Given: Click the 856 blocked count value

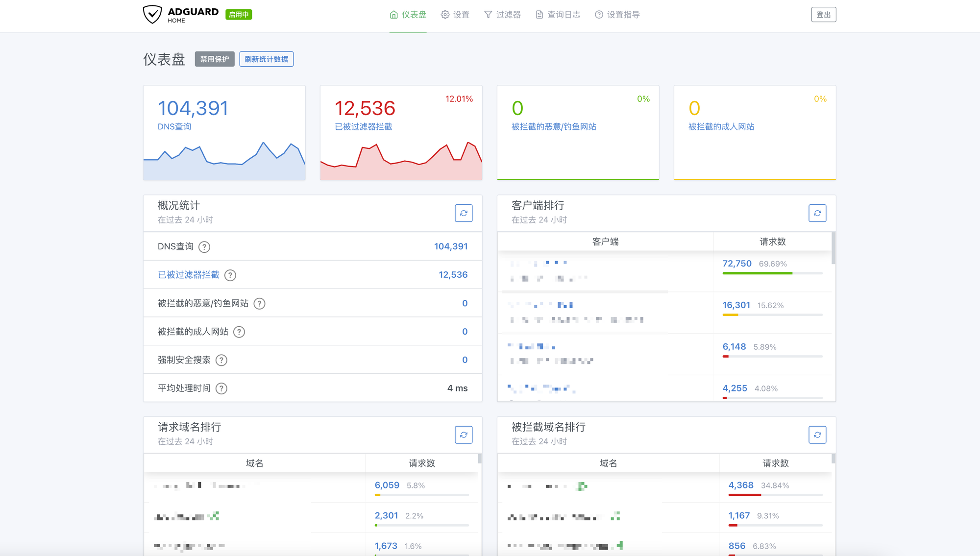Looking at the screenshot, I should pyautogui.click(x=737, y=546).
